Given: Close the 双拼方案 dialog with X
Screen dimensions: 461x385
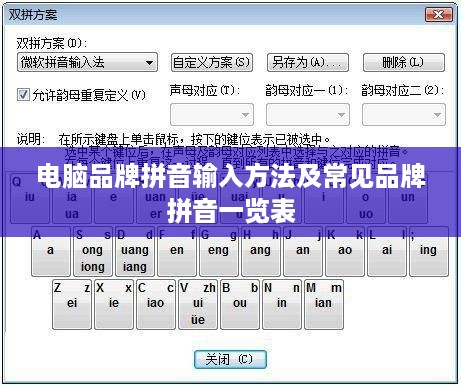Looking at the screenshot, I should [x=438, y=15].
